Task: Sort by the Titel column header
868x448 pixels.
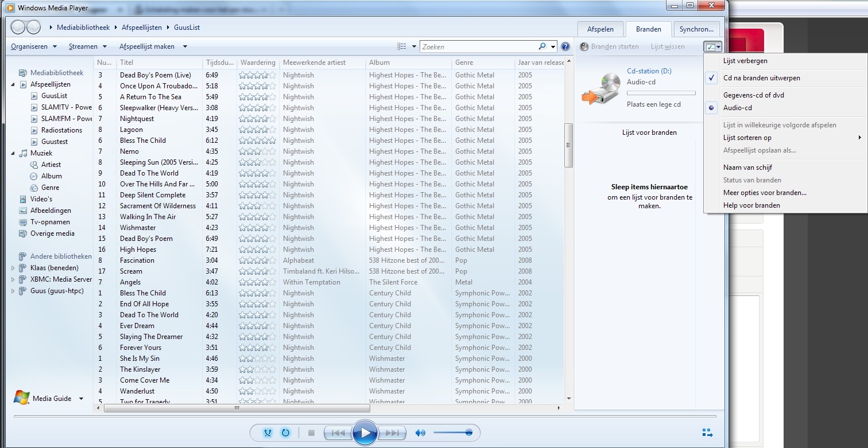Action: tap(160, 63)
